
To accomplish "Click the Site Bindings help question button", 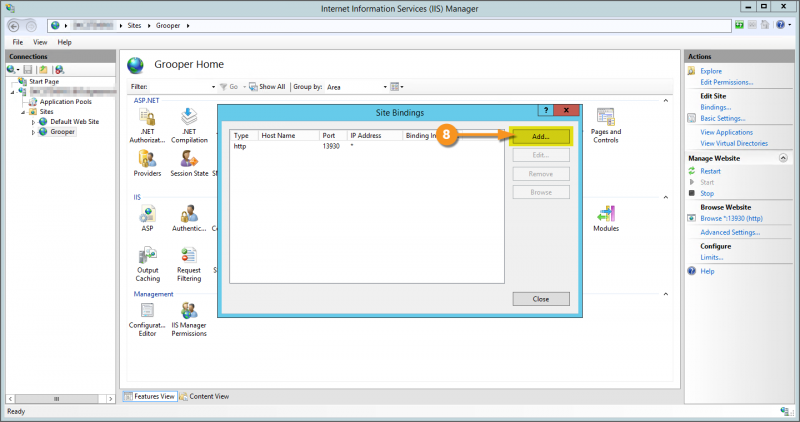I will (x=545, y=110).
